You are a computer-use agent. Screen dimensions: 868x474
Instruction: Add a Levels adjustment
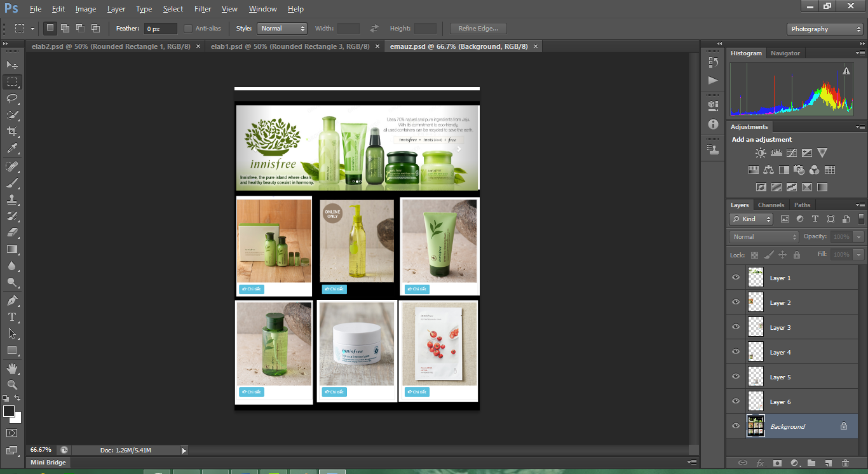776,152
